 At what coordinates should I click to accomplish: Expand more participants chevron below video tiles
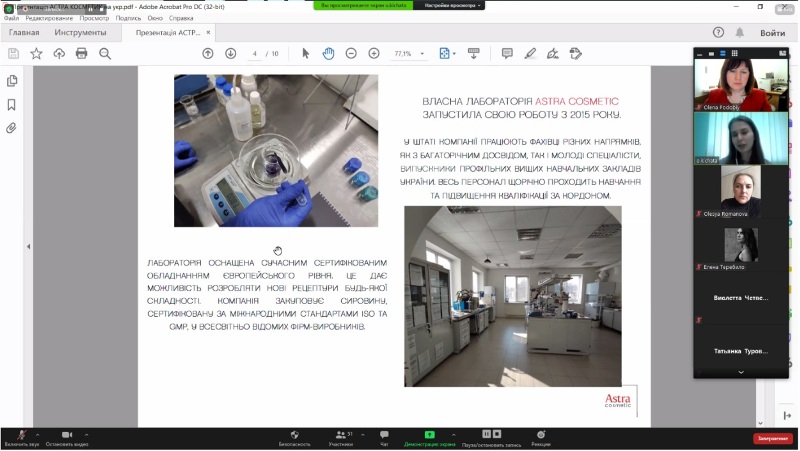click(x=741, y=372)
